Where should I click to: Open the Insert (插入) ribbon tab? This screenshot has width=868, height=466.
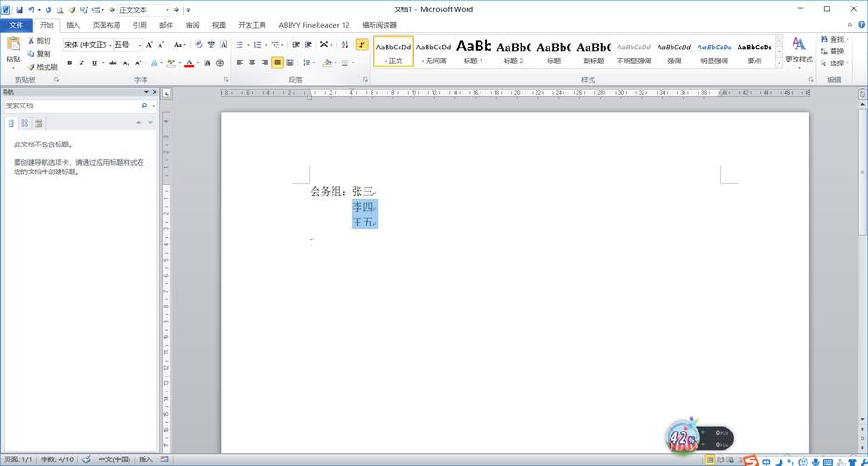[73, 25]
